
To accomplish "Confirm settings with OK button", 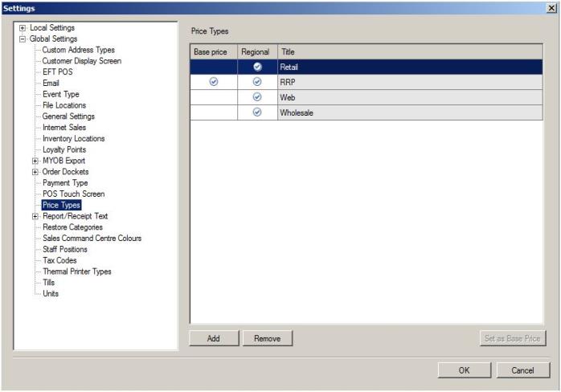I will [x=464, y=370].
